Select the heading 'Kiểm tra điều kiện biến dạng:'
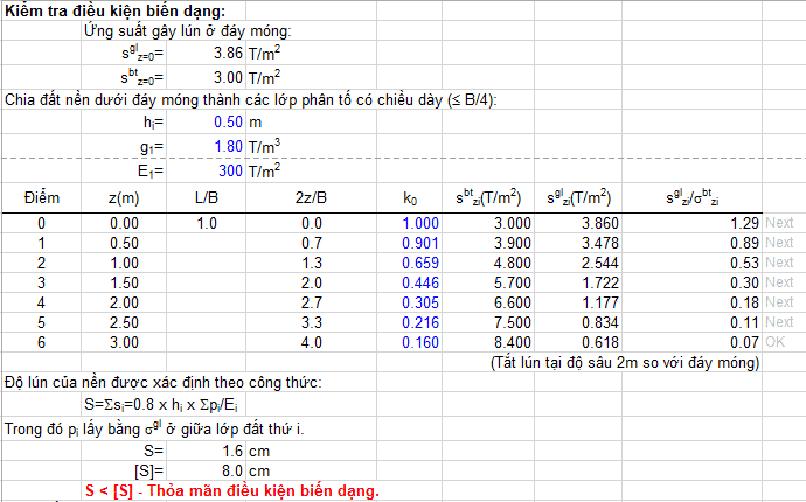 pos(115,11)
